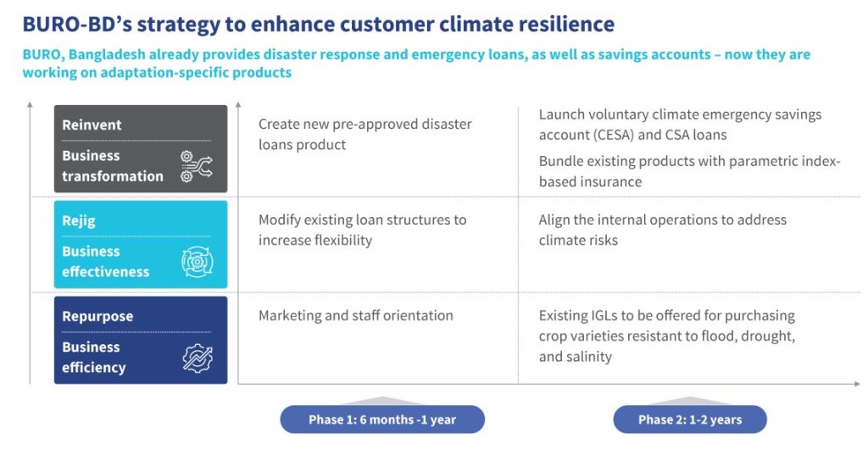Click the Reinvent heading in gray box

pos(92,125)
